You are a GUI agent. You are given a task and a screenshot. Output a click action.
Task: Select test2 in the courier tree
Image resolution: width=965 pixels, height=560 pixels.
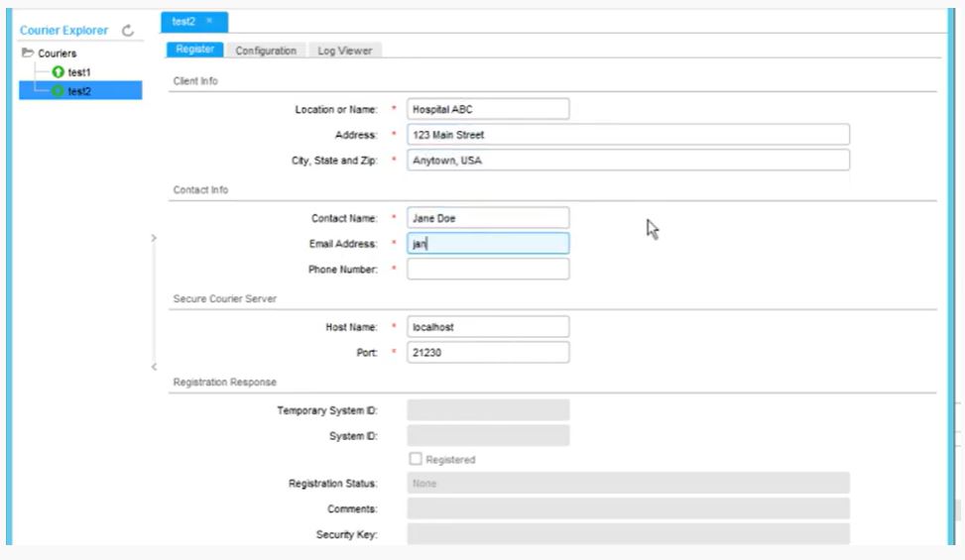[x=80, y=91]
